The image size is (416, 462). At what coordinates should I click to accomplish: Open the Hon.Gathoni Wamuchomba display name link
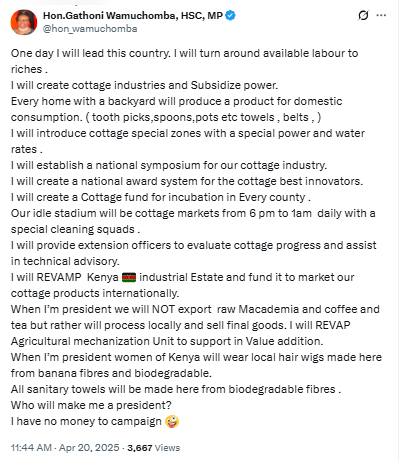pos(133,15)
